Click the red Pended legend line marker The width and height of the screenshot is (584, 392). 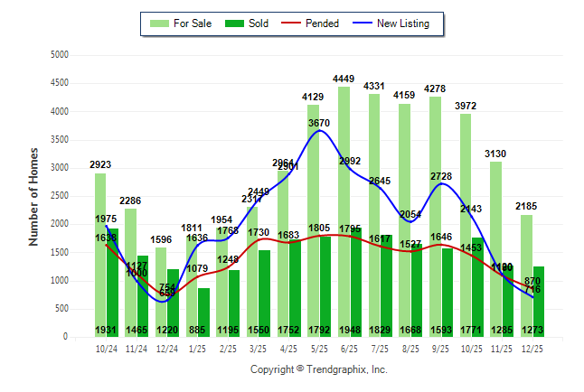(x=298, y=23)
